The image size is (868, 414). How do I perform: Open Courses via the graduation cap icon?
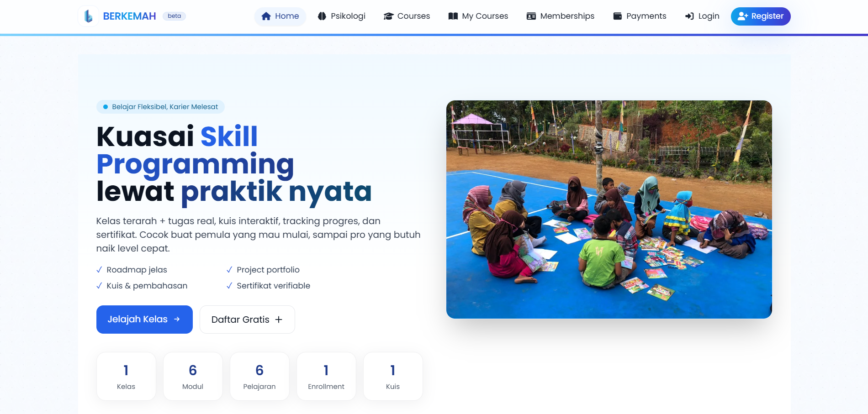click(388, 16)
